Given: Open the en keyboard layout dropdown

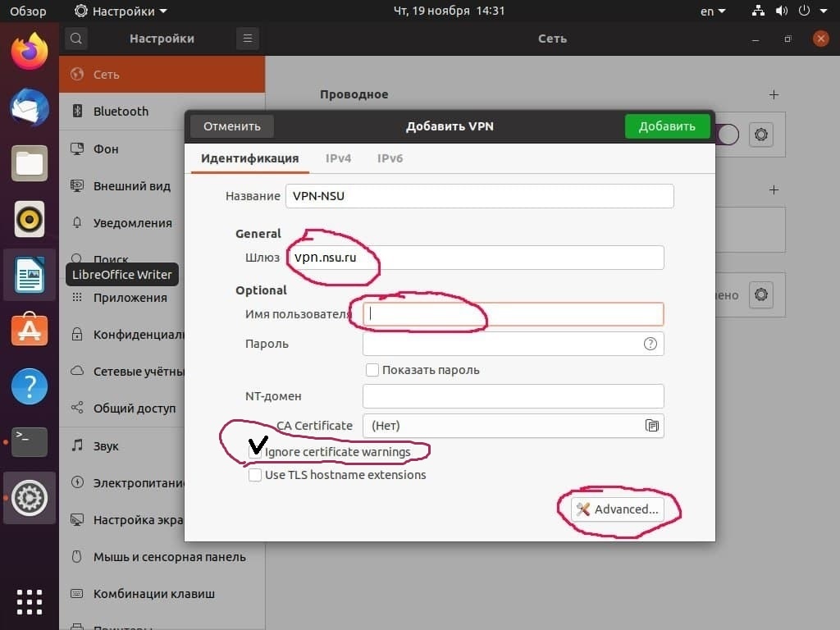Looking at the screenshot, I should coord(713,11).
